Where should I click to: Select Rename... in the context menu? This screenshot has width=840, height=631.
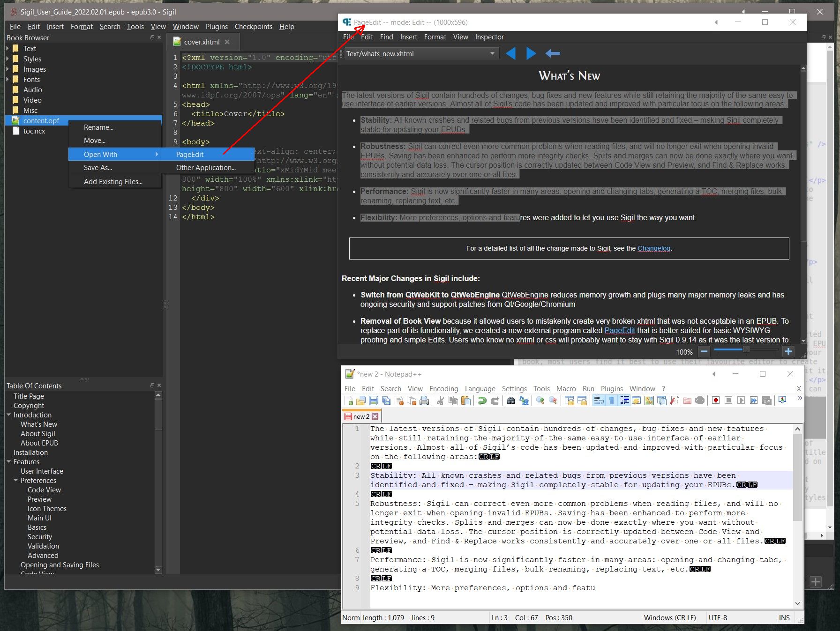click(115, 127)
